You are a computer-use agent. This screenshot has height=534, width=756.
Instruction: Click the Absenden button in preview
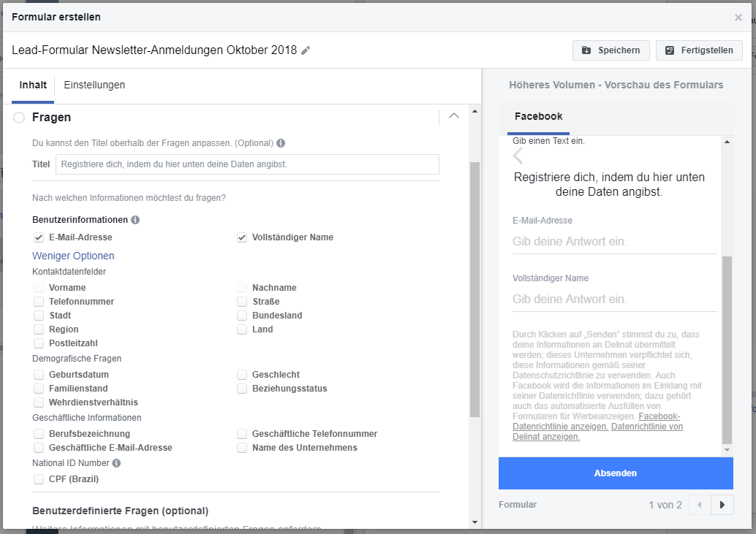(x=616, y=473)
